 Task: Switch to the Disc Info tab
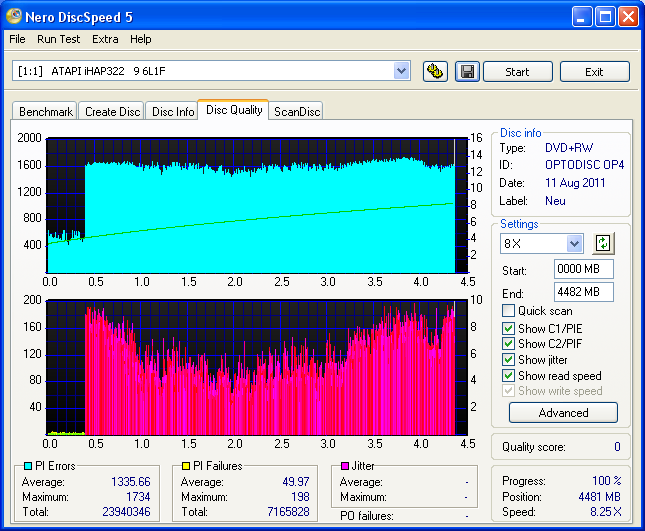tap(173, 111)
